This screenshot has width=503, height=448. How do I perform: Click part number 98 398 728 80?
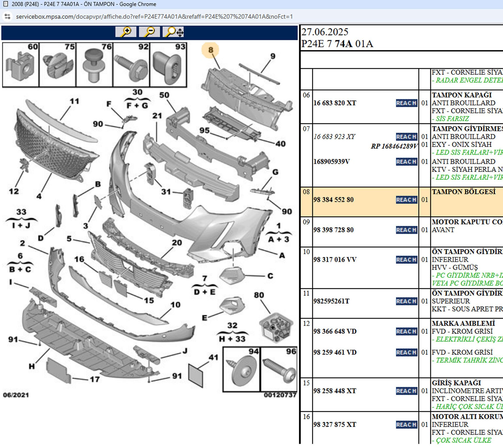pyautogui.click(x=334, y=230)
